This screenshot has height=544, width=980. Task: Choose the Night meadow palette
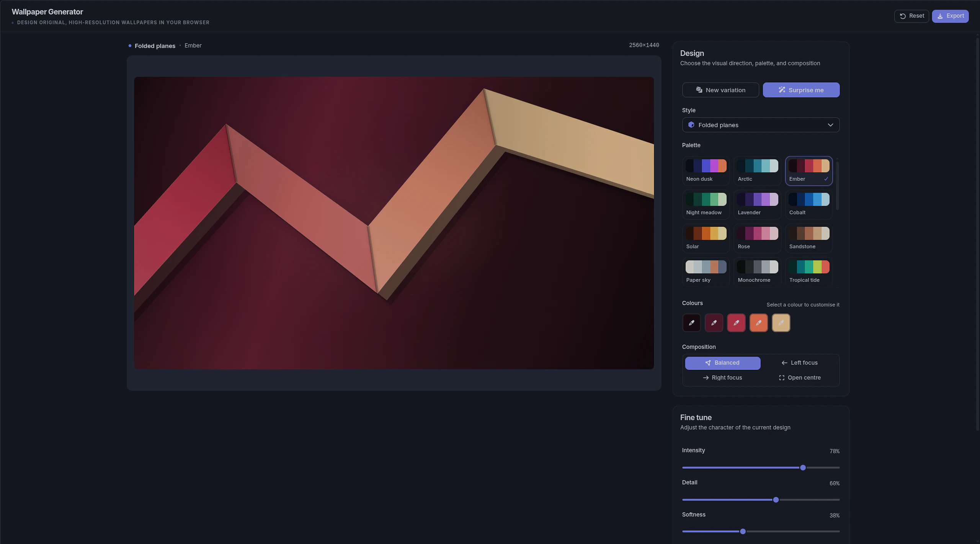706,204
